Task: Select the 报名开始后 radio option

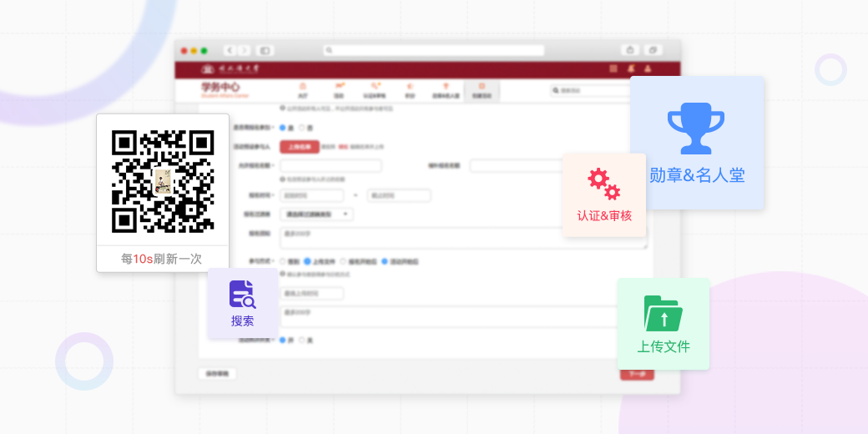Action: coord(343,261)
